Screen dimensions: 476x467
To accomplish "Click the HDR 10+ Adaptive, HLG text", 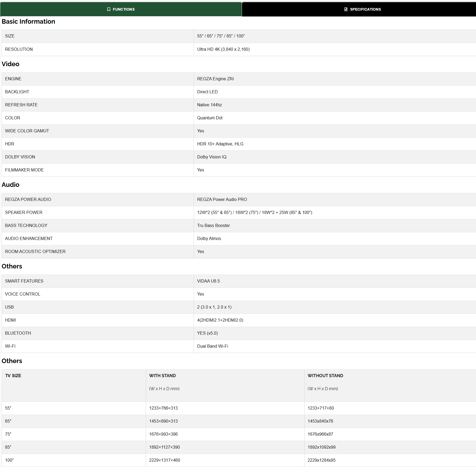I will point(220,144).
